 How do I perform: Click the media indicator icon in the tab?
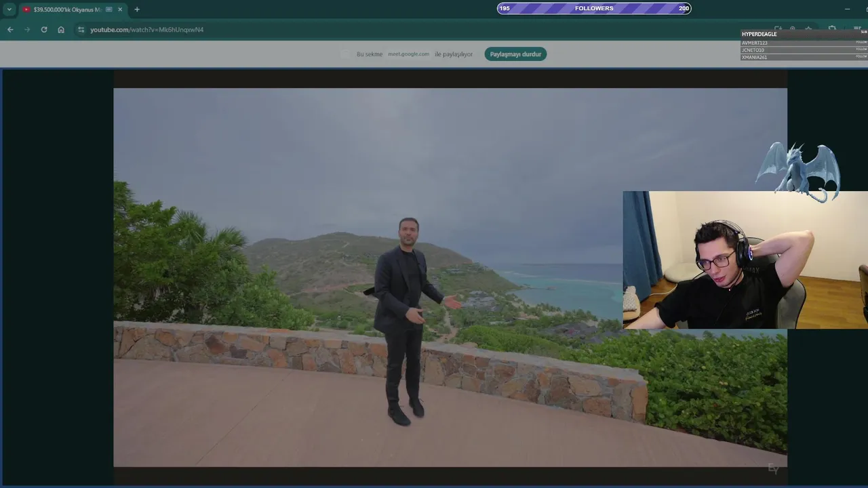tap(109, 9)
